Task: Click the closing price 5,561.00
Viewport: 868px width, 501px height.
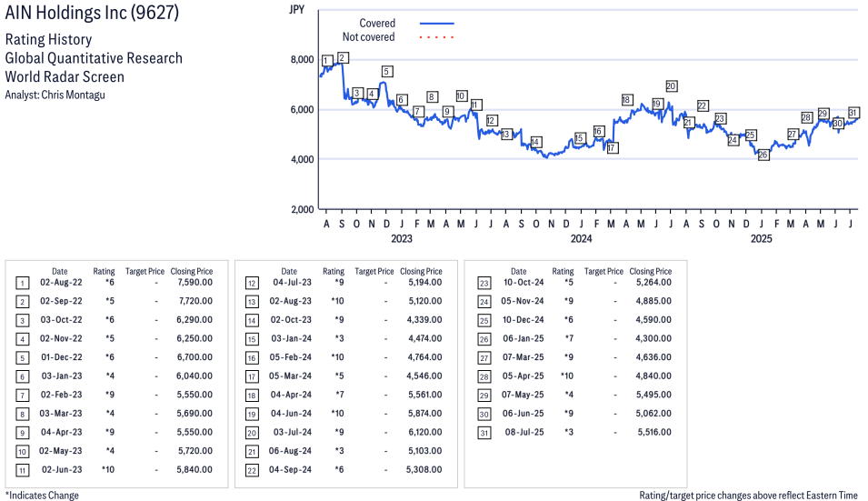Action: click(x=425, y=395)
